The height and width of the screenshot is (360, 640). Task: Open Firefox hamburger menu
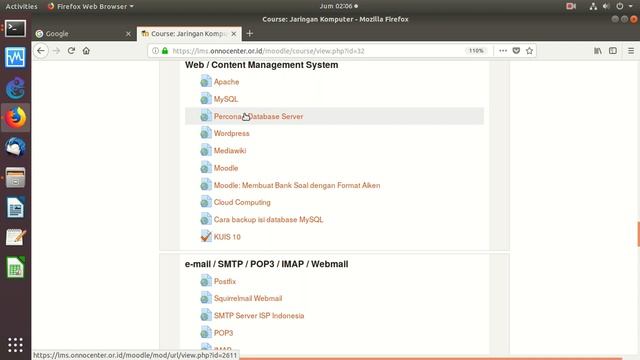coord(631,51)
